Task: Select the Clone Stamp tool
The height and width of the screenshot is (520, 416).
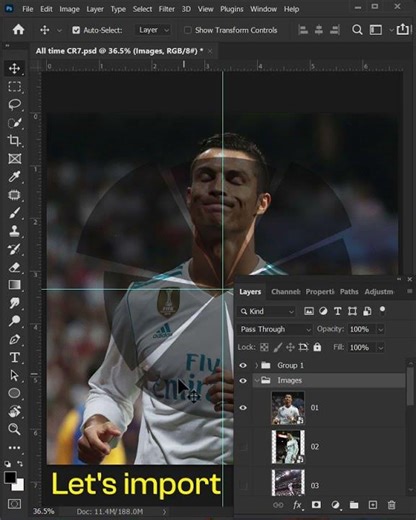Action: [x=14, y=231]
